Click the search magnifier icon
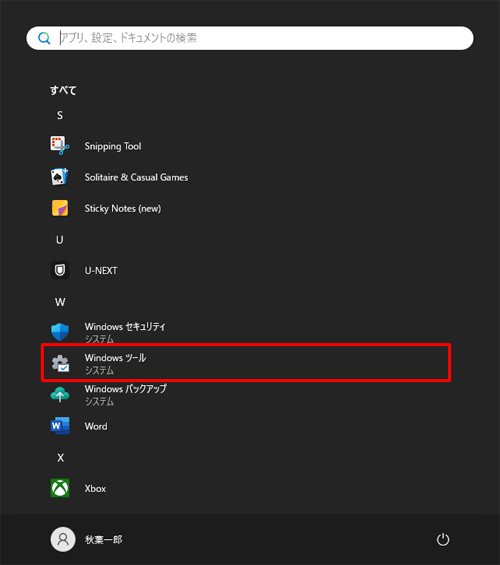 point(44,38)
